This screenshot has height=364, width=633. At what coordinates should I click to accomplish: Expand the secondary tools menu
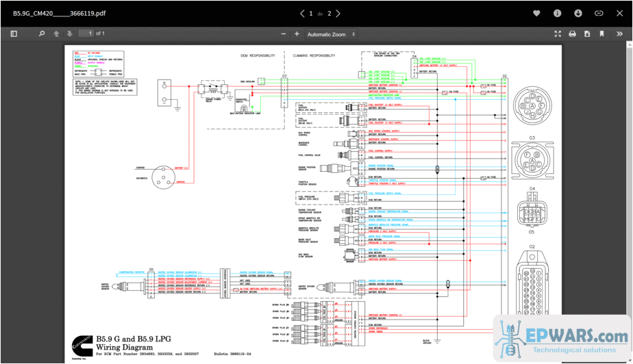tap(621, 34)
